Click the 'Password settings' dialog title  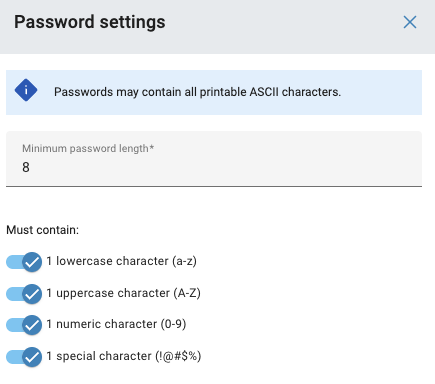click(90, 22)
